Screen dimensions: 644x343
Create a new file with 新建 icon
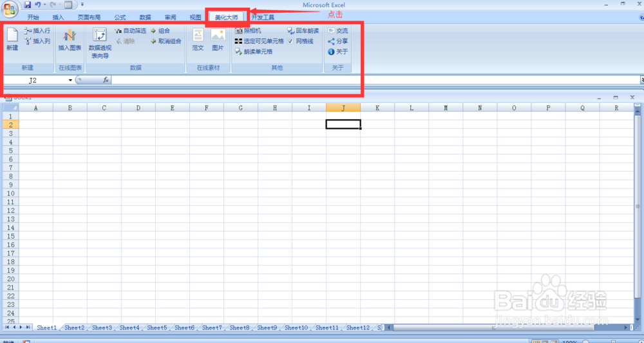pos(12,39)
